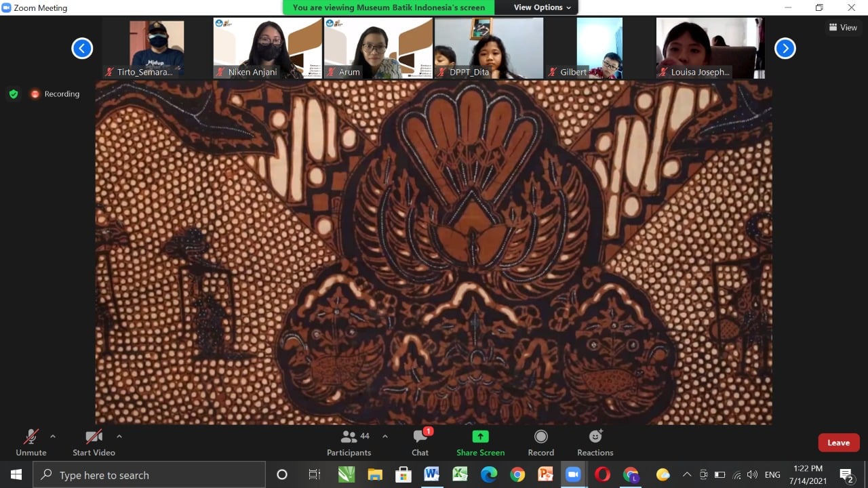Expand video options chevron beside Start Video

point(119,436)
